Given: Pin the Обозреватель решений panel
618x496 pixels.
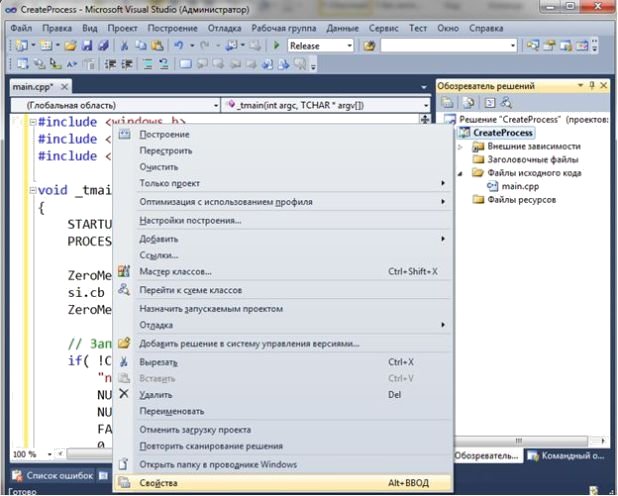Looking at the screenshot, I should [x=592, y=85].
